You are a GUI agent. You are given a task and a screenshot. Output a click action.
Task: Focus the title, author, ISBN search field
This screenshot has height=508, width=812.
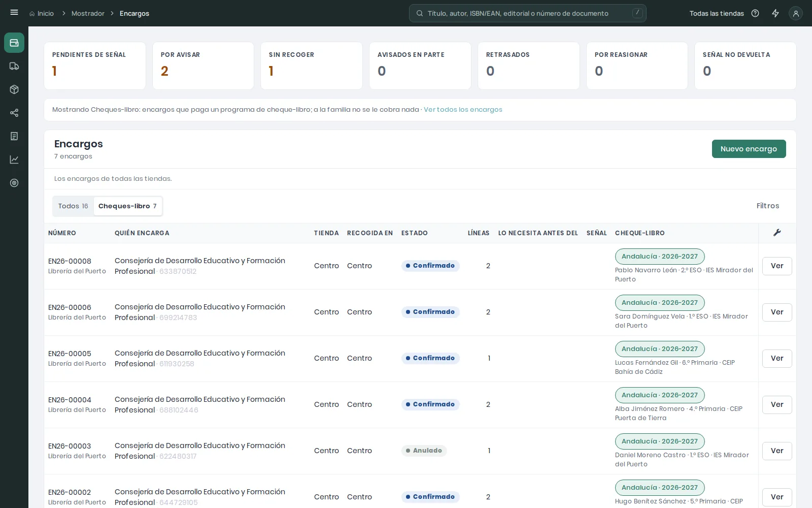coord(528,13)
